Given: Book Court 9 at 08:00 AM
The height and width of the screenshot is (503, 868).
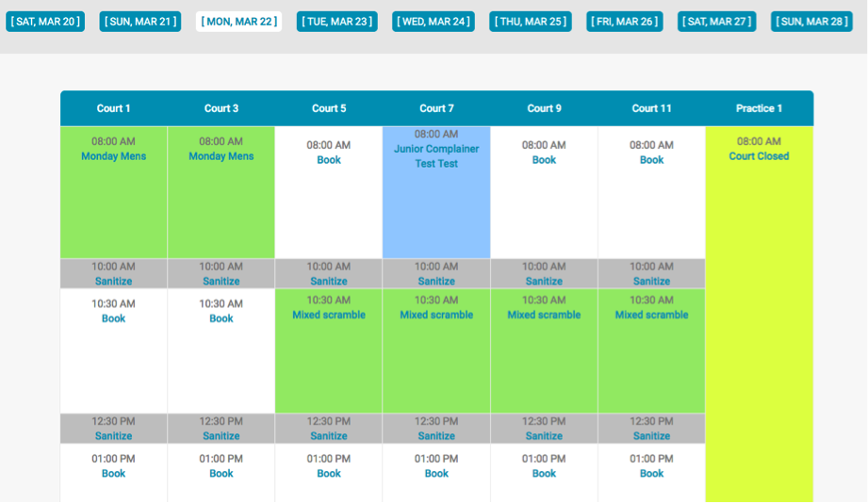Looking at the screenshot, I should (x=544, y=160).
